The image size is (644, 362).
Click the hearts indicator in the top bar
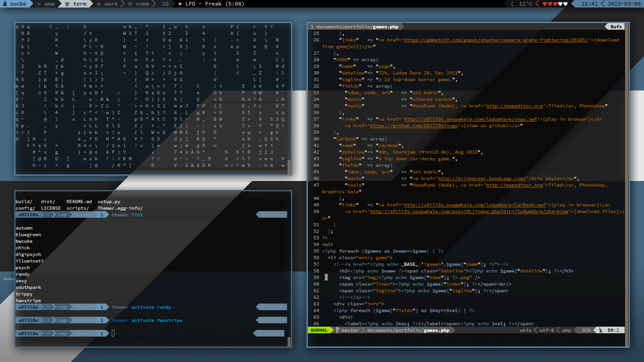(x=555, y=4)
